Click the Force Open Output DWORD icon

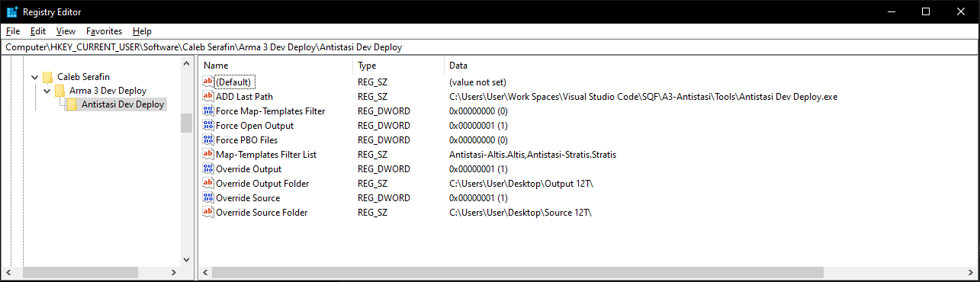coord(208,125)
